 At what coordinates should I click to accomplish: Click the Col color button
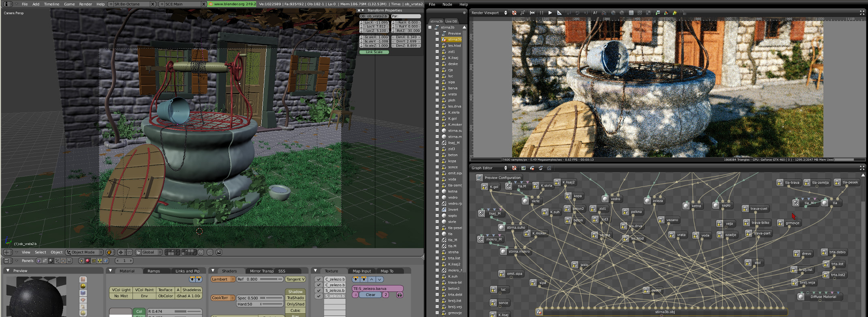139,311
